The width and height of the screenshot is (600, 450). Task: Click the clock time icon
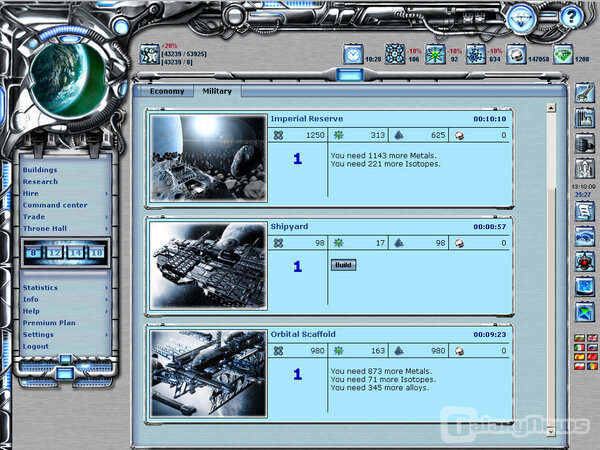click(x=353, y=54)
